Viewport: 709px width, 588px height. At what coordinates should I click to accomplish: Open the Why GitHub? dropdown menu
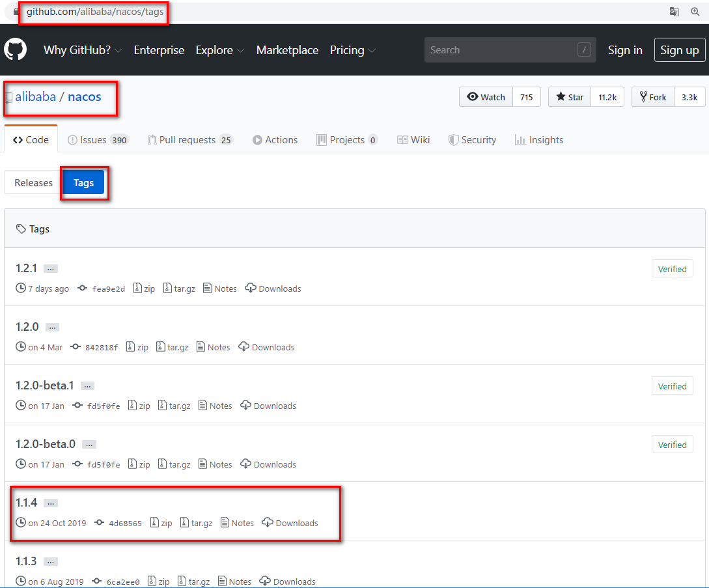83,49
